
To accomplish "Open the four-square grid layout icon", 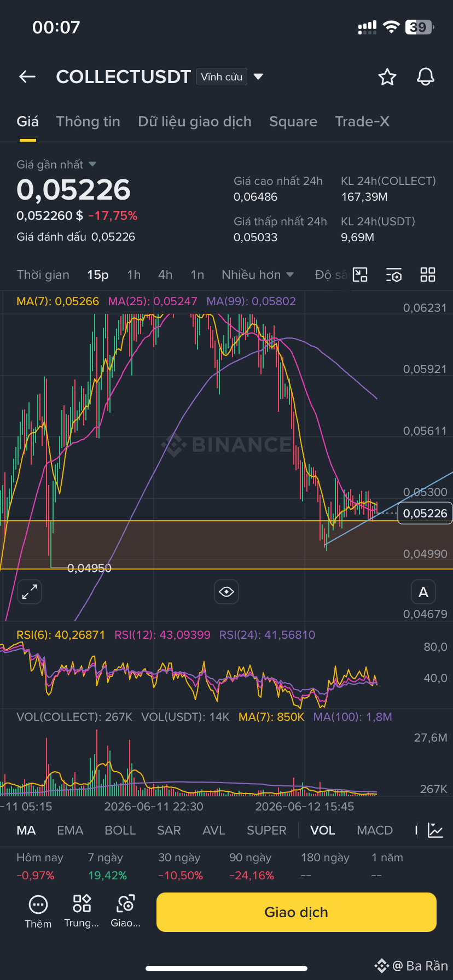I will click(428, 275).
